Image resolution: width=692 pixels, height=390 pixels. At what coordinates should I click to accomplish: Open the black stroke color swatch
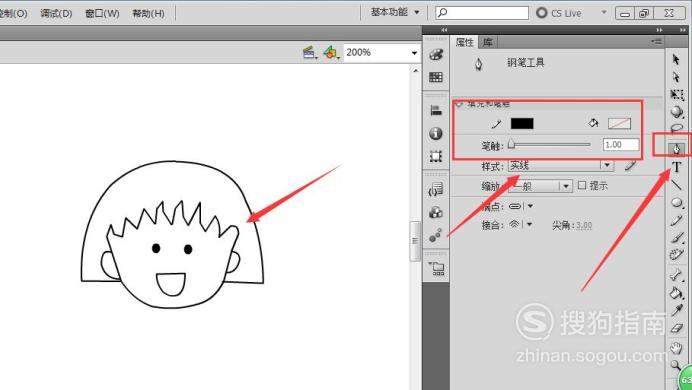coord(522,124)
